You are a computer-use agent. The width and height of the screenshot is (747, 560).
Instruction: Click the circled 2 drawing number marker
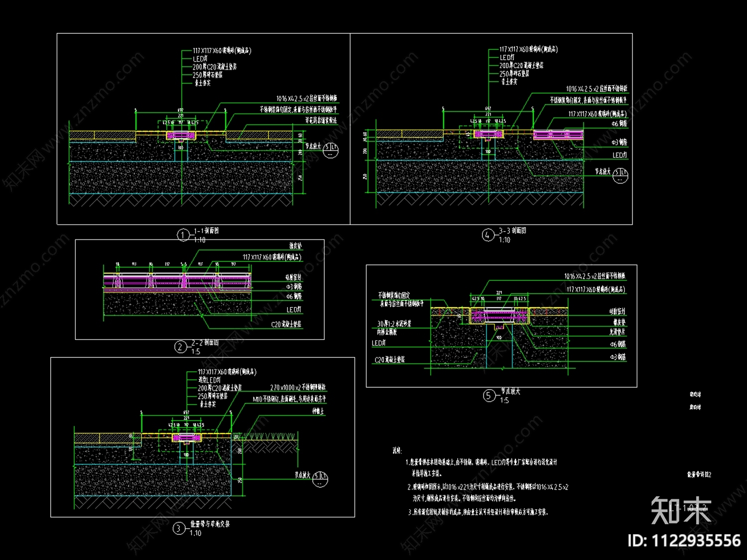181,347
